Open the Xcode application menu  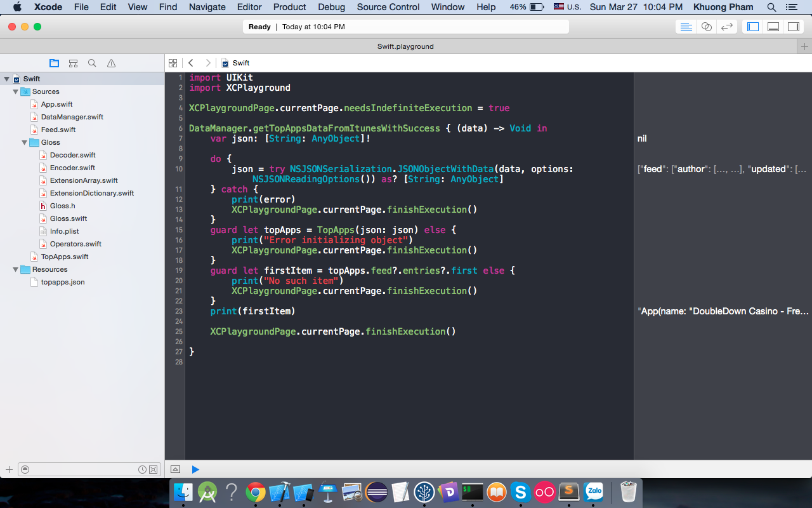[x=48, y=7]
